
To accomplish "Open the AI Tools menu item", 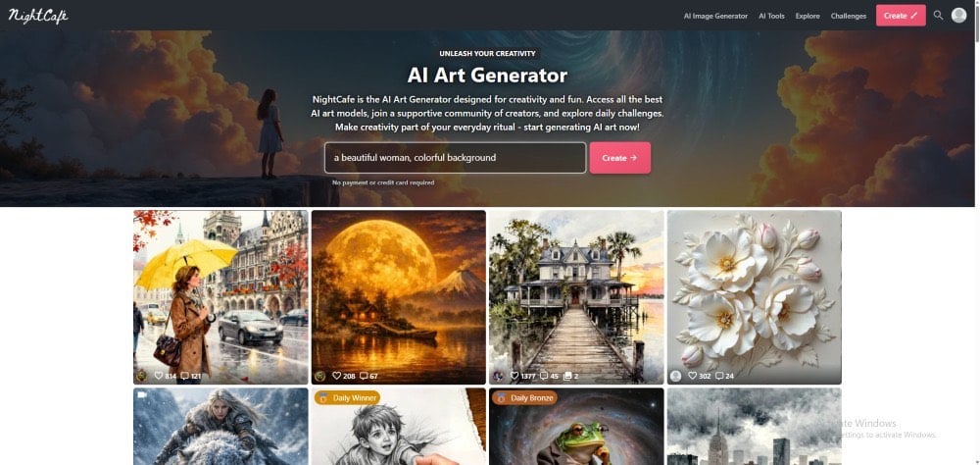I will click(x=771, y=16).
